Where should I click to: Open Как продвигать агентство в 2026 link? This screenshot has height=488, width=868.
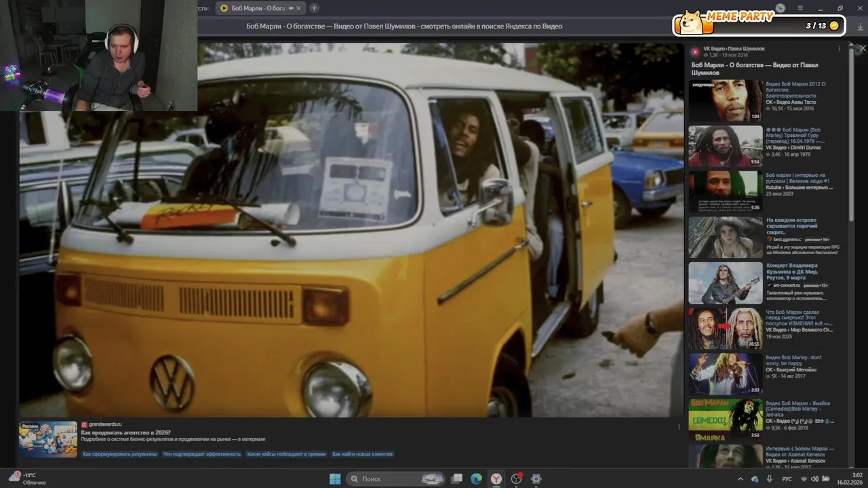[125, 432]
